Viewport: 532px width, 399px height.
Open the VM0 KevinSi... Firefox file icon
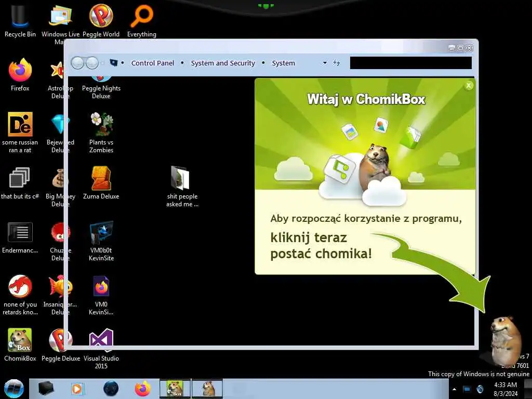(x=101, y=295)
